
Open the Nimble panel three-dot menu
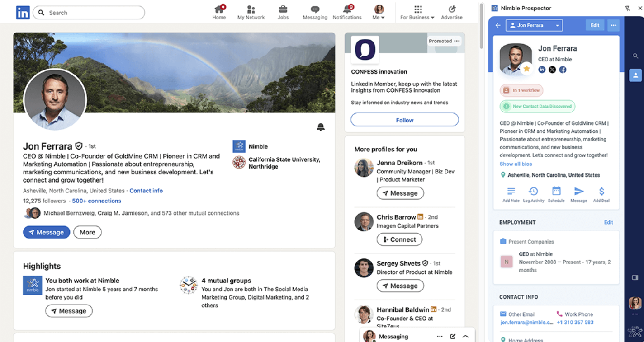click(x=613, y=25)
